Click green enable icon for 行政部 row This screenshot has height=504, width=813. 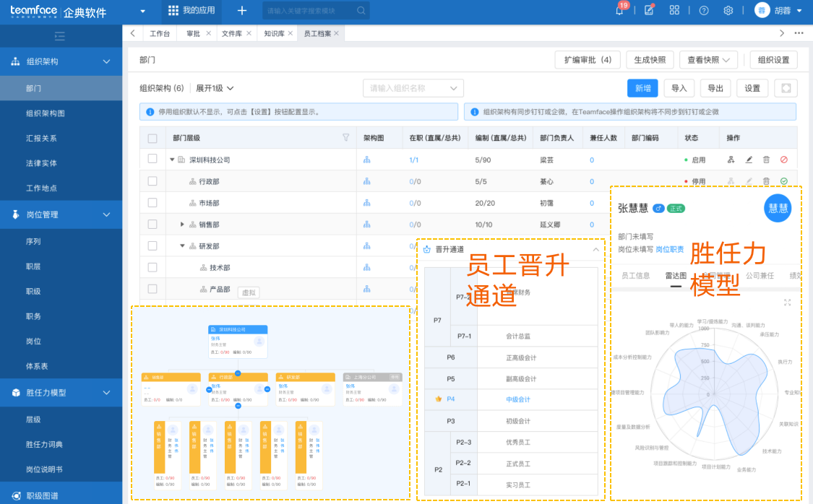coord(784,181)
